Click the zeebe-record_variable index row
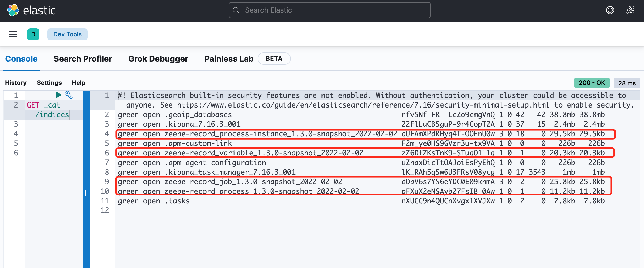Screen dimensions: 644x268 [361, 153]
